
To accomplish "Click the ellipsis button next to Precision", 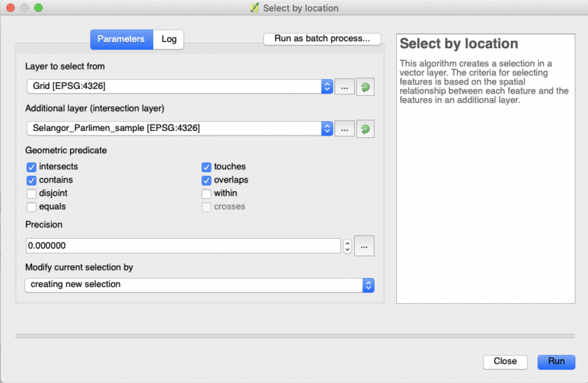I will coord(365,246).
